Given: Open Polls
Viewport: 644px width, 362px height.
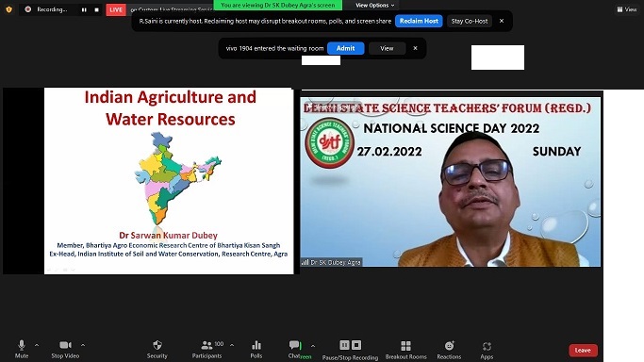Looking at the screenshot, I should (x=256, y=349).
